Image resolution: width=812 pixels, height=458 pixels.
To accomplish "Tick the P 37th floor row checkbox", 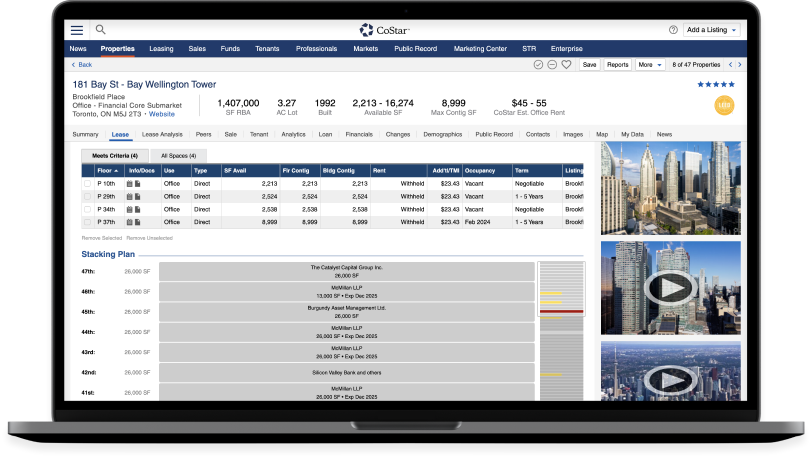I will (x=87, y=223).
